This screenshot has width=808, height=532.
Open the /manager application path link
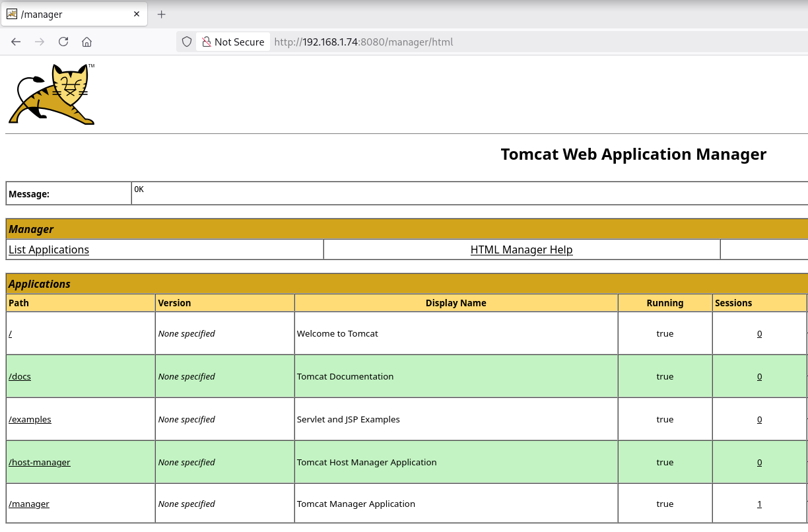point(29,504)
